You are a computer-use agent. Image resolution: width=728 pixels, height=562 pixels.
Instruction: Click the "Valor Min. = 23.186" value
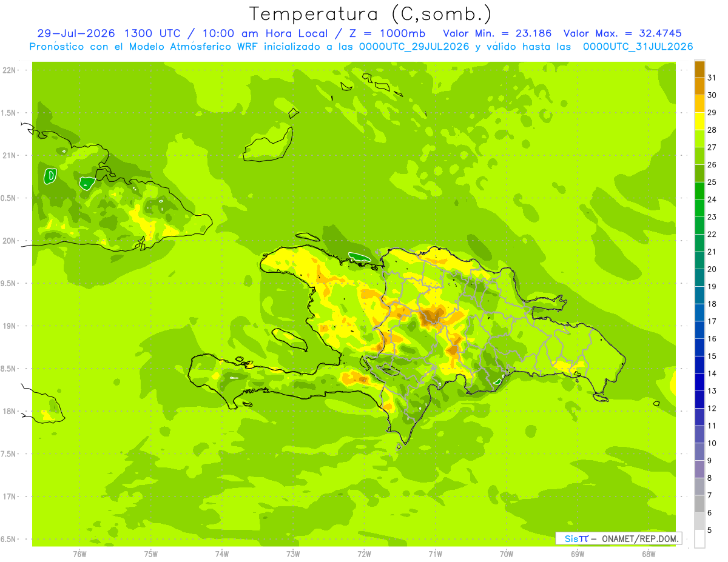tap(497, 33)
